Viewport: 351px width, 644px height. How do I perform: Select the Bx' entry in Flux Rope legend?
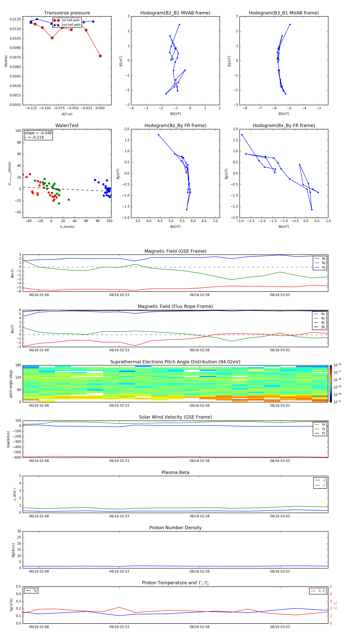[320, 314]
